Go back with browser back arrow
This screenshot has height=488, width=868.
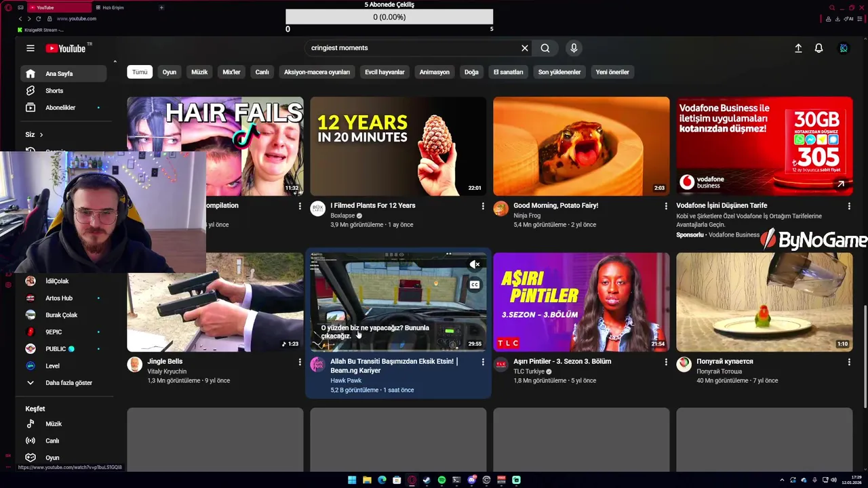point(20,19)
